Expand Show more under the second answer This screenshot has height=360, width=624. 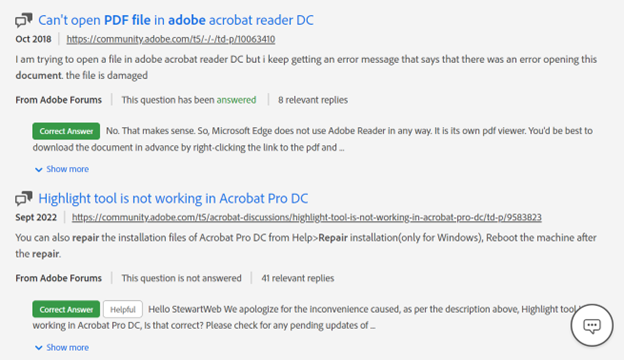[67, 347]
